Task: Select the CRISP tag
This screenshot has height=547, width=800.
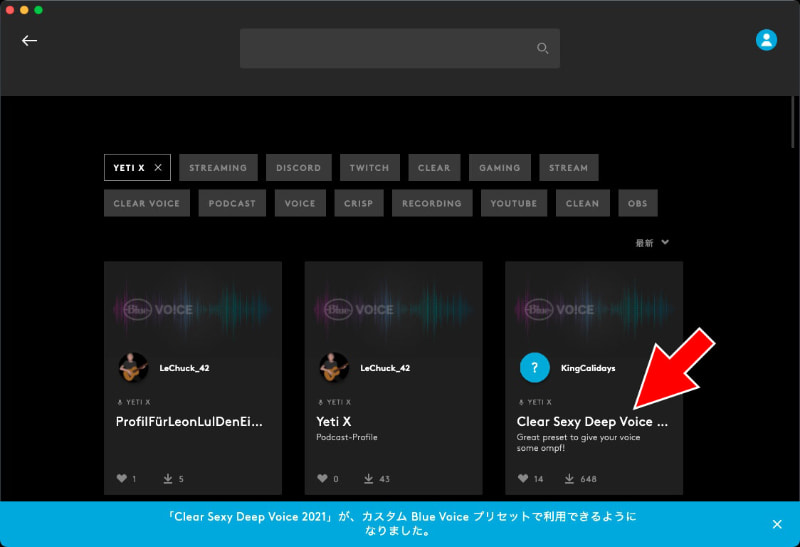Action: point(359,203)
